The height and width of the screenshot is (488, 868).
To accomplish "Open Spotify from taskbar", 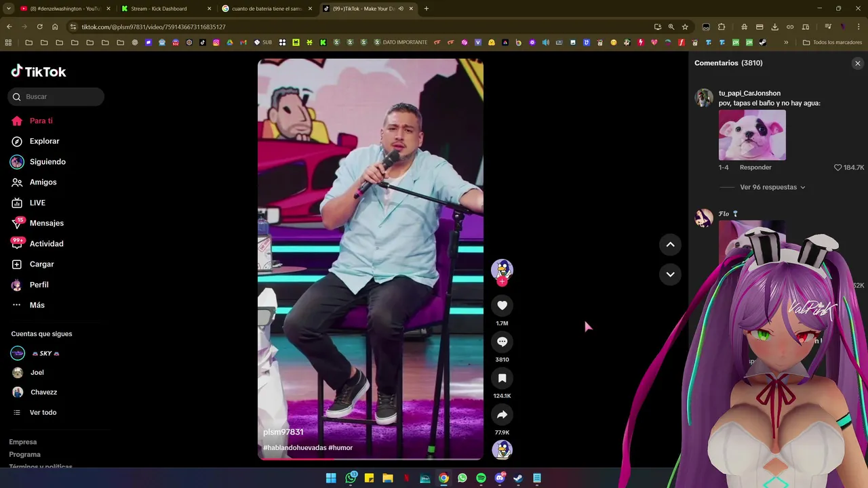I will (481, 478).
